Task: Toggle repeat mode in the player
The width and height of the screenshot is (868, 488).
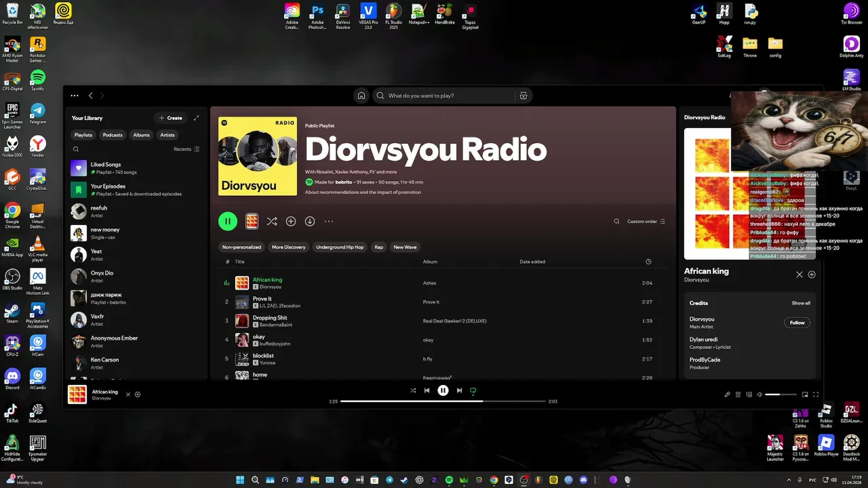Action: click(473, 390)
